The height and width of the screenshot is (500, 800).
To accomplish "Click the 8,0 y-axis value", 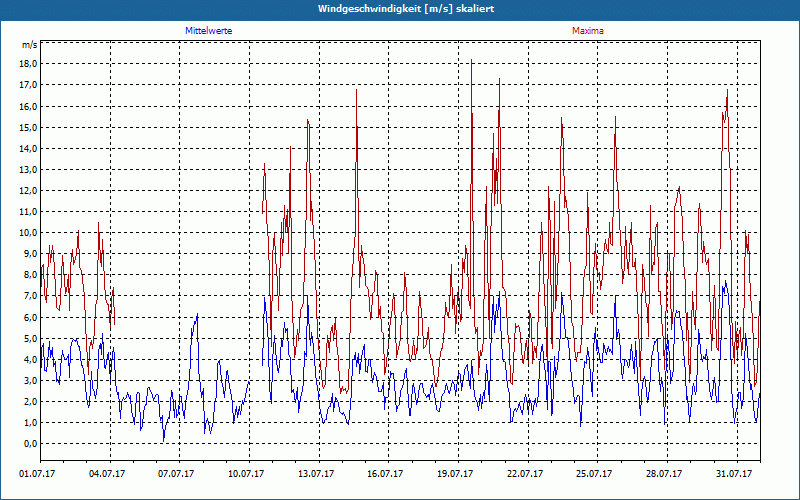I will pyautogui.click(x=30, y=274).
